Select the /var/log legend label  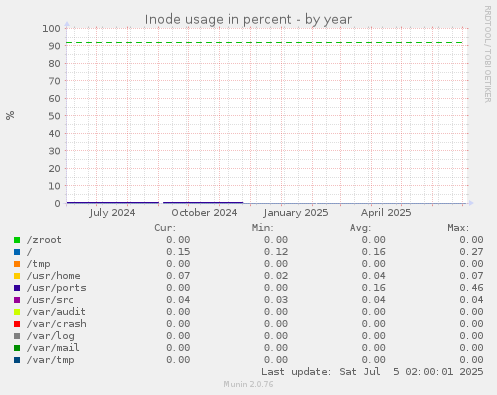pos(50,336)
